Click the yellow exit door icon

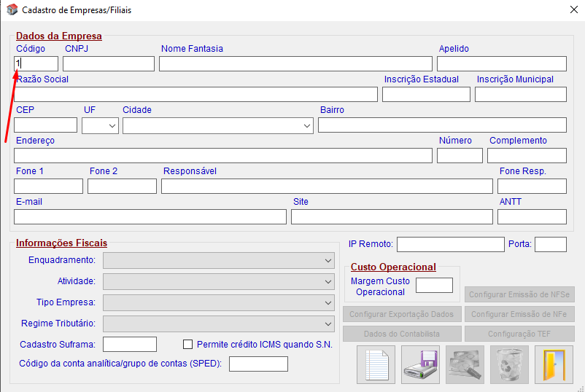pos(554,364)
